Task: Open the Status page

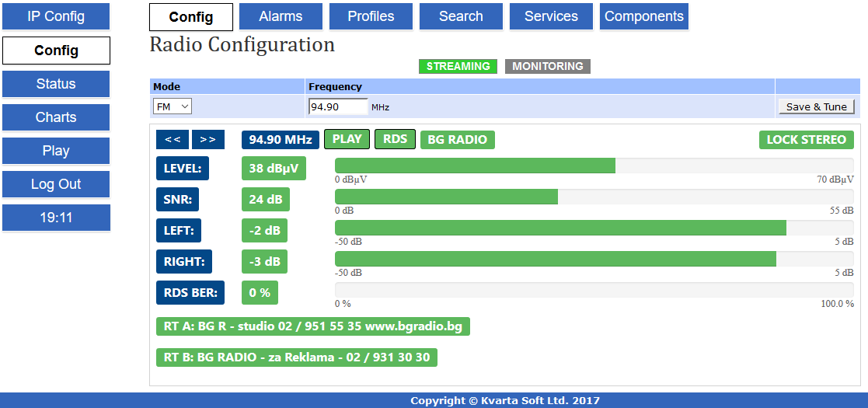Action: (x=56, y=84)
